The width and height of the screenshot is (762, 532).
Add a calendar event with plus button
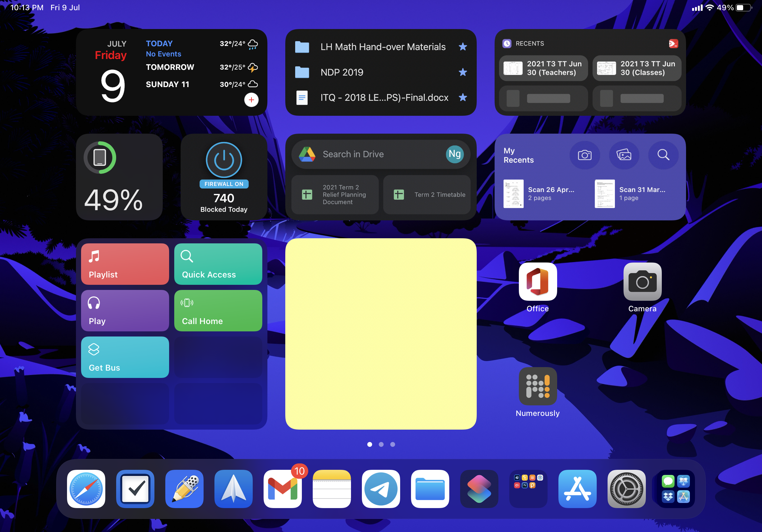click(x=251, y=100)
